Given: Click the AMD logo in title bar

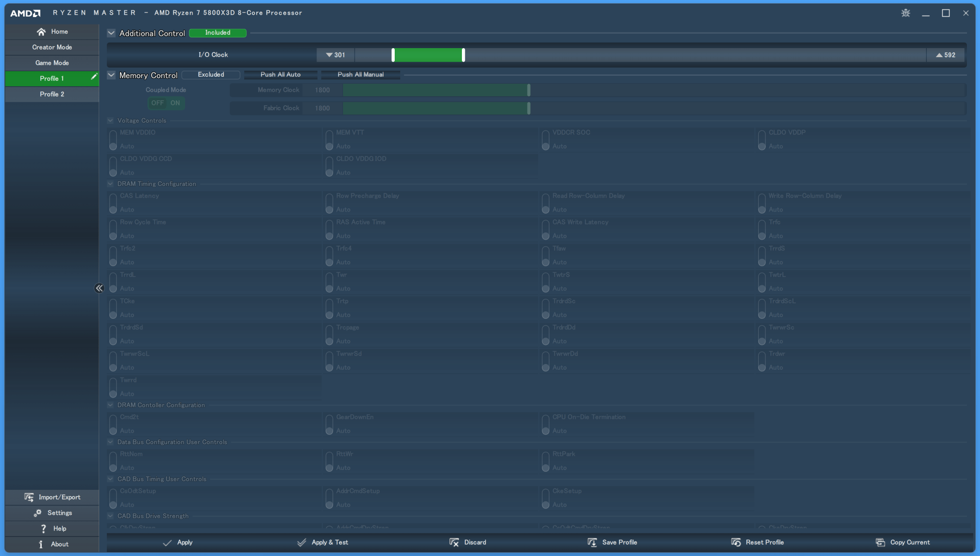Looking at the screenshot, I should tap(25, 13).
